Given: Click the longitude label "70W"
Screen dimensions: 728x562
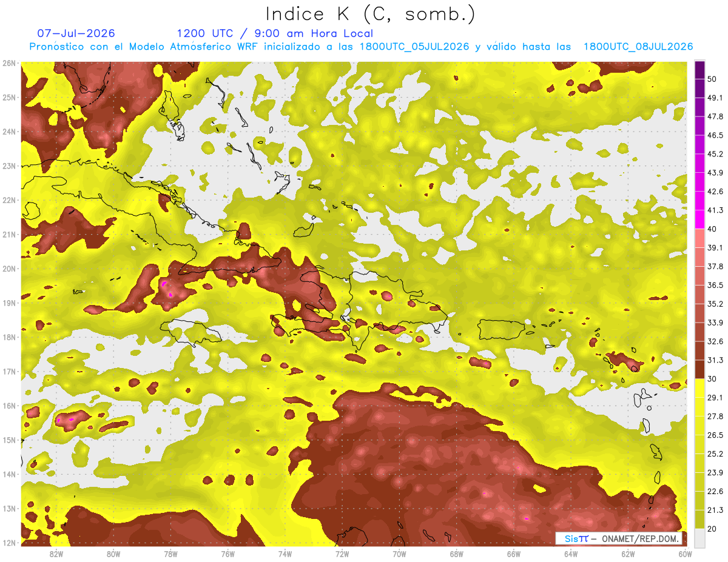Looking at the screenshot, I should (x=399, y=555).
